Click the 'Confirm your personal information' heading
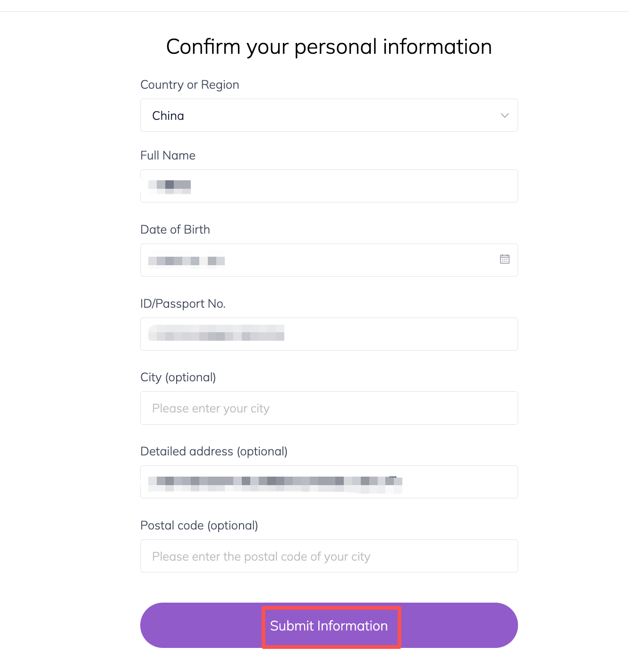 click(x=329, y=47)
